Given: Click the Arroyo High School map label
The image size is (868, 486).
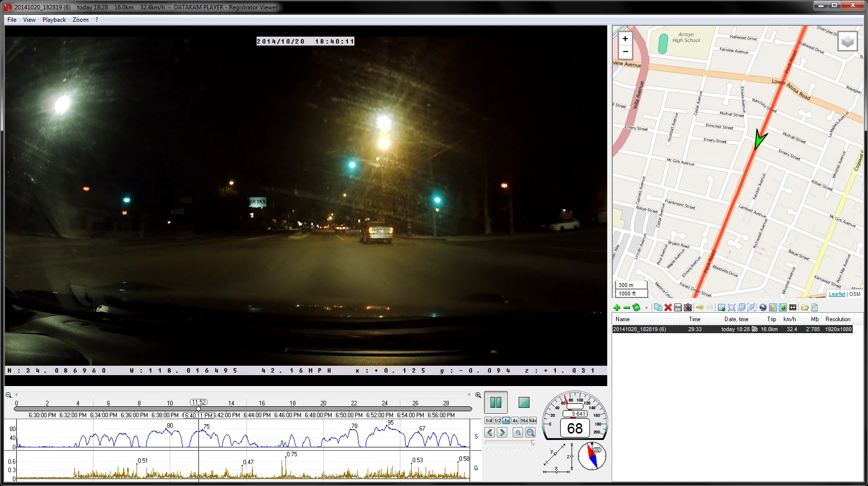Looking at the screenshot, I should point(686,38).
